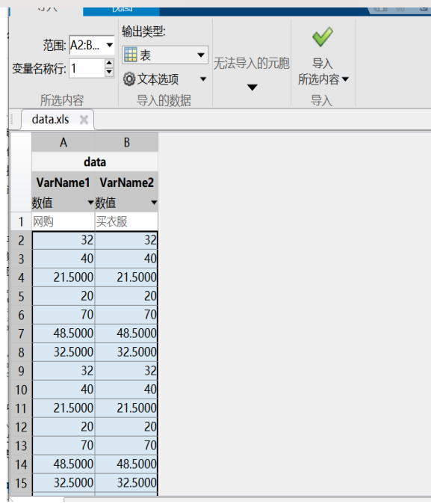Select row 7 header
This screenshot has height=504, width=431.
coord(21,334)
